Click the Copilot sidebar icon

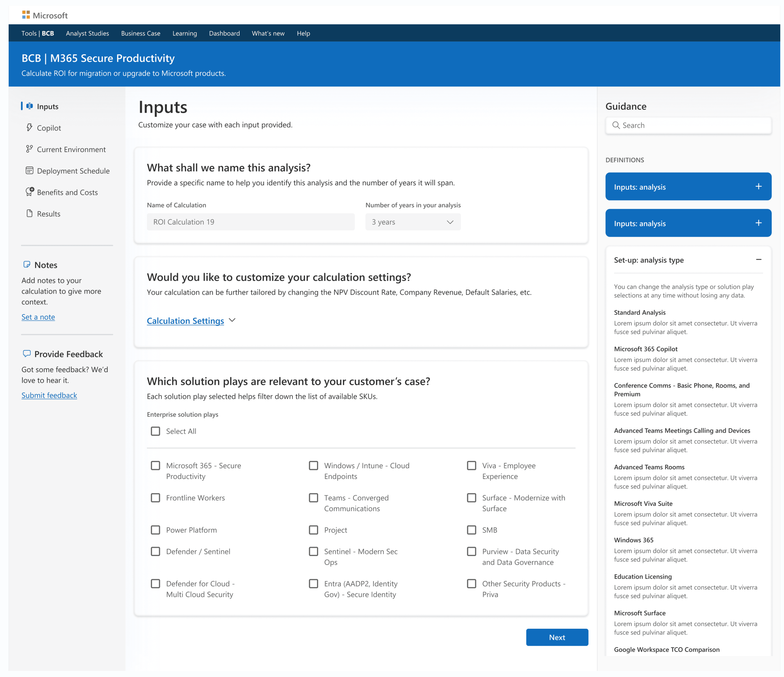click(x=30, y=128)
